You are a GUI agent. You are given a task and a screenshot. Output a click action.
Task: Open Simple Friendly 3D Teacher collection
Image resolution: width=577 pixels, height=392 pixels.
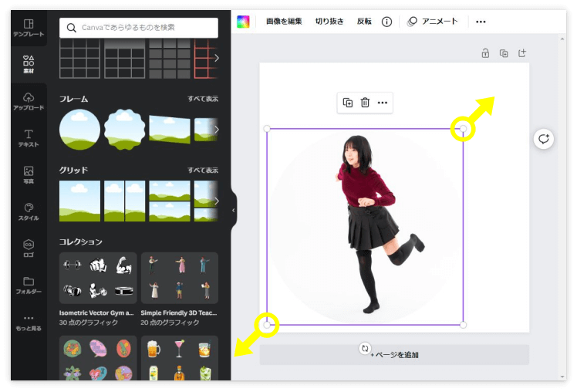coord(180,278)
